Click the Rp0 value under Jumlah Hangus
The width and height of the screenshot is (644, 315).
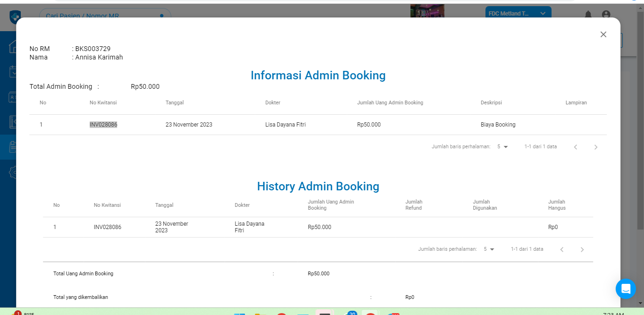[553, 227]
